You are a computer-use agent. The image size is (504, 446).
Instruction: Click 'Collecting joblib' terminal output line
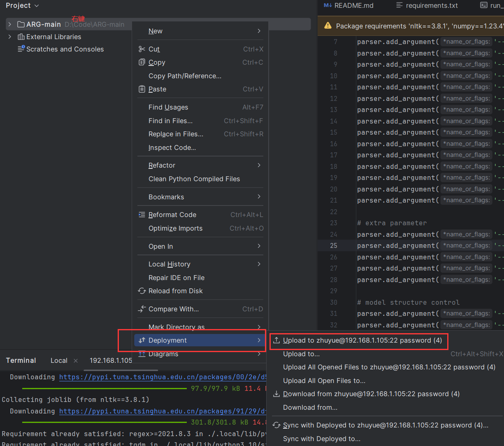tap(76, 399)
